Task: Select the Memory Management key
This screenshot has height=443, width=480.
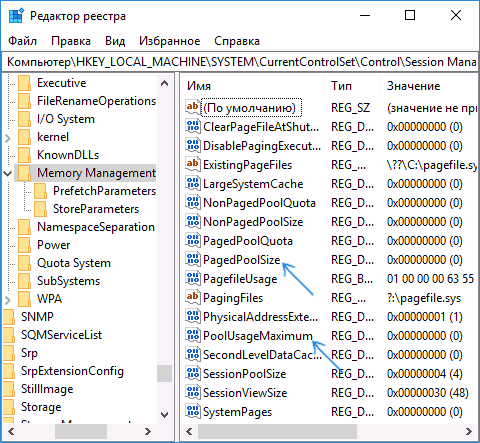Action: [96, 173]
